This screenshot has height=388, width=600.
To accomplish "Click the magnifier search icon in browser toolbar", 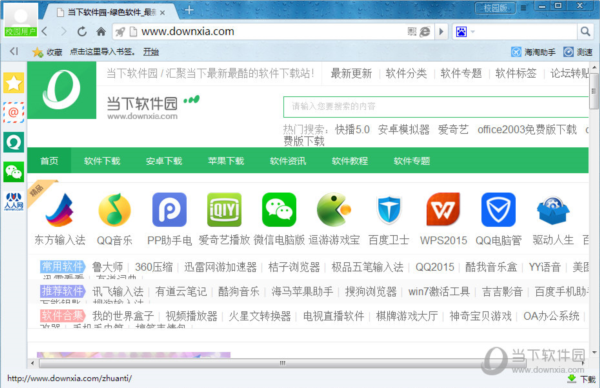I will (x=585, y=31).
